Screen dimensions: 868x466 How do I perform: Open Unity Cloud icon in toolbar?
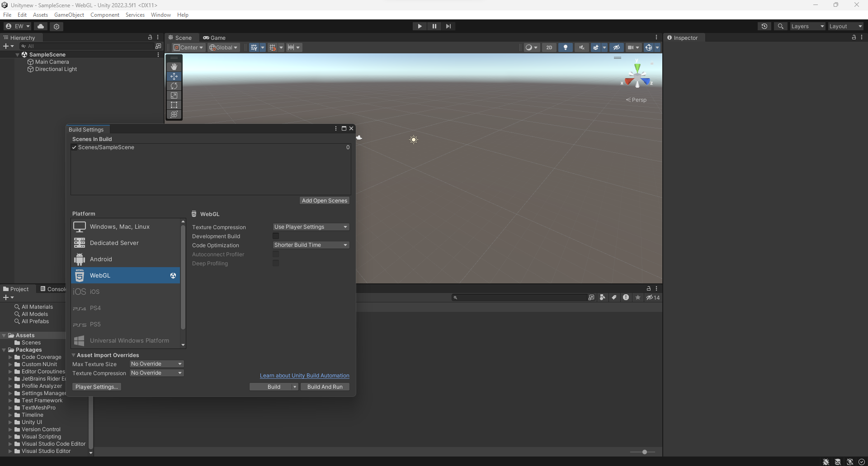41,26
